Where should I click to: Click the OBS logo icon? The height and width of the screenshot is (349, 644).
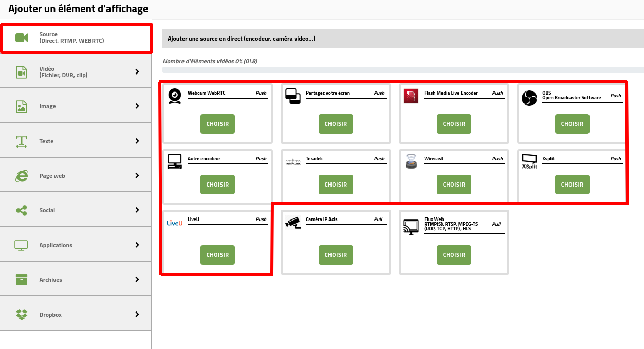529,98
